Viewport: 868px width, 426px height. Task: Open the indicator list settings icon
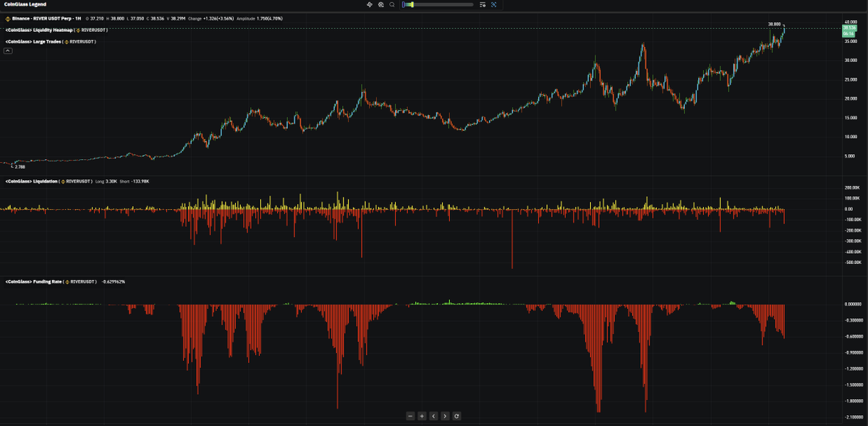[x=482, y=4]
